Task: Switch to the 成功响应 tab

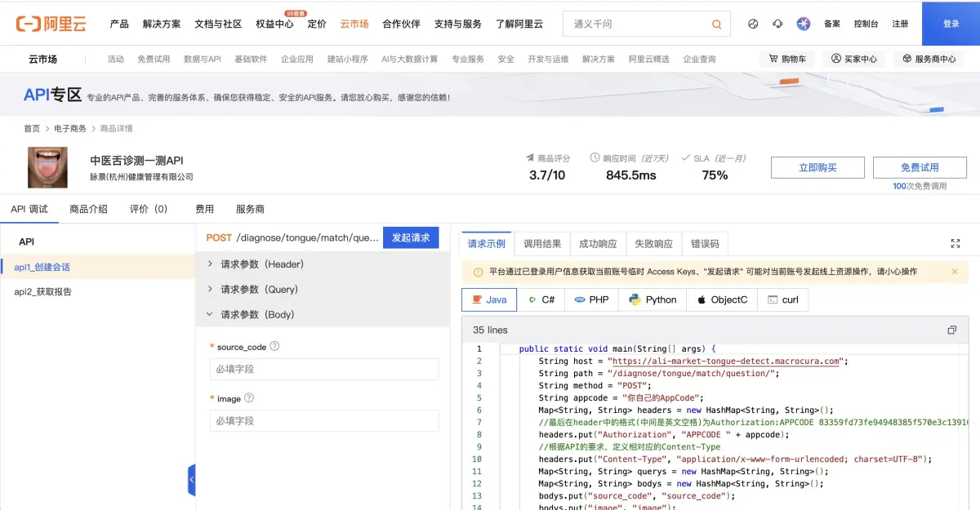Action: coord(598,243)
